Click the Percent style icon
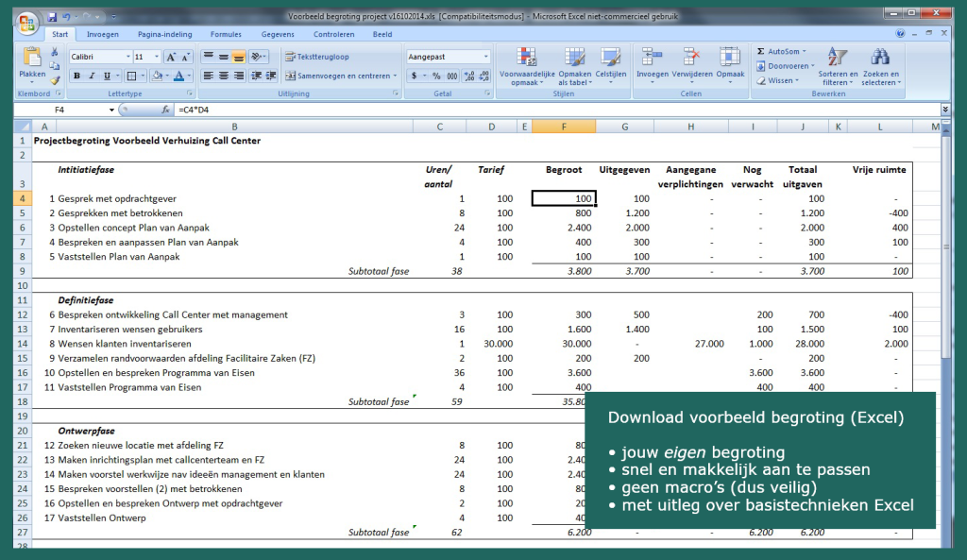Viewport: 967px width, 560px height. coord(436,76)
